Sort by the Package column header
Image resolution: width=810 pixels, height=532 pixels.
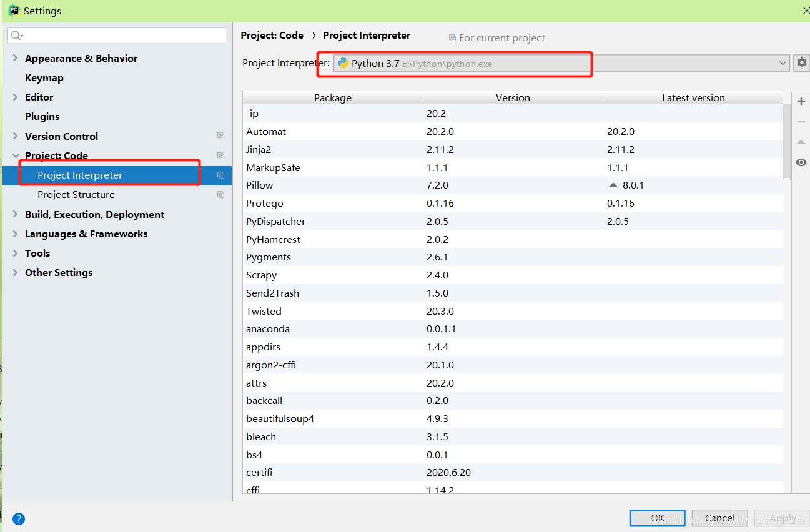pyautogui.click(x=333, y=97)
